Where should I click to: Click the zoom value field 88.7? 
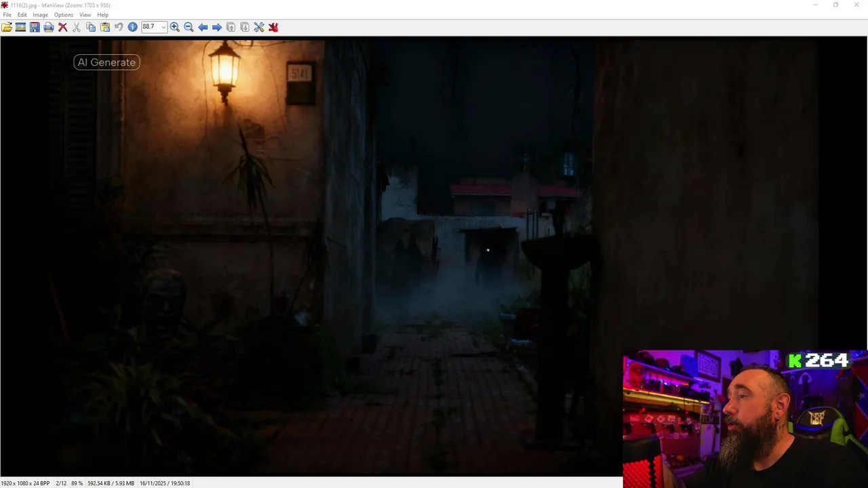click(x=150, y=27)
